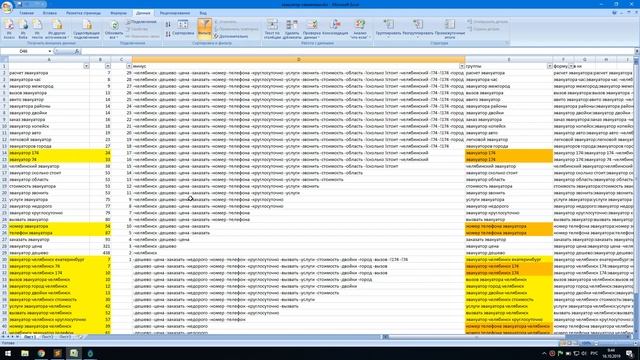Toggle the 'Фильтр' funnel button
Screen dimensions: 640x360
(204, 28)
